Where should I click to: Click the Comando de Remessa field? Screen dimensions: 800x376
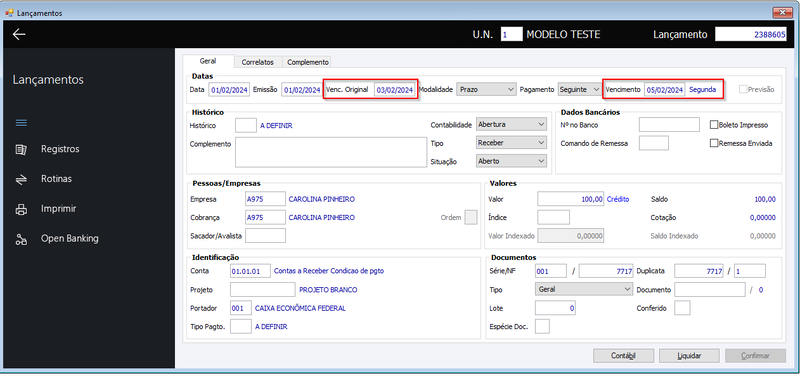tap(654, 143)
